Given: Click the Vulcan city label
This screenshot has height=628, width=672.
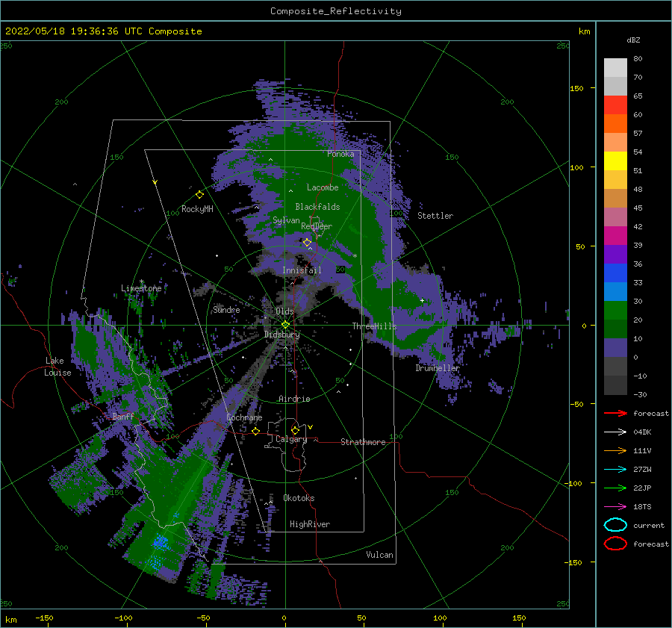Looking at the screenshot, I should (x=379, y=555).
